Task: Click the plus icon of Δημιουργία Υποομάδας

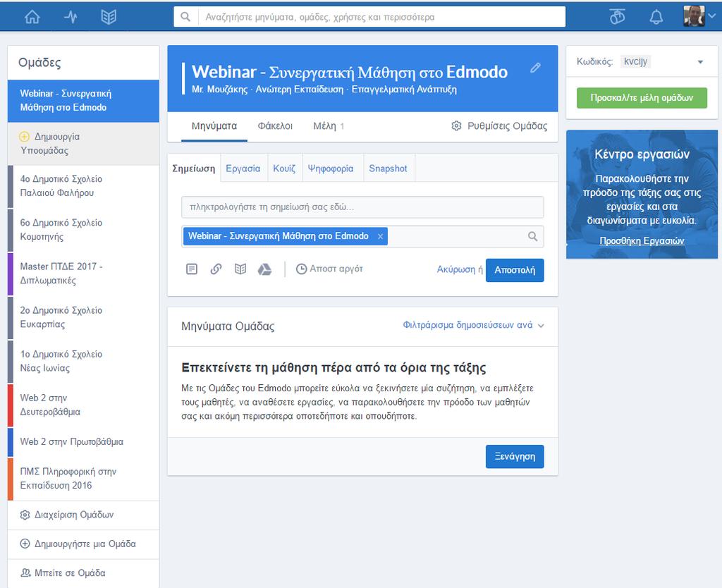Action: pos(25,136)
